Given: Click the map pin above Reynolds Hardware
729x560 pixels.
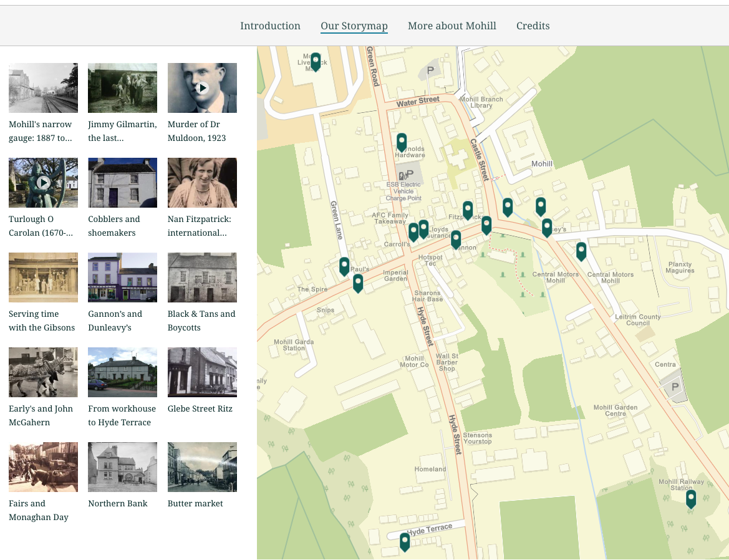Looking at the screenshot, I should point(402,142).
